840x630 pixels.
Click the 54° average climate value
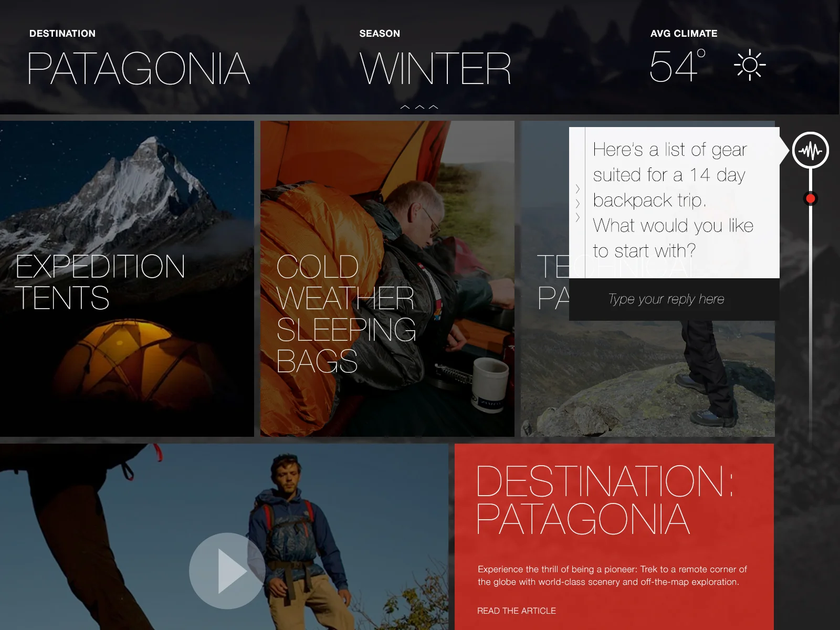tap(677, 66)
